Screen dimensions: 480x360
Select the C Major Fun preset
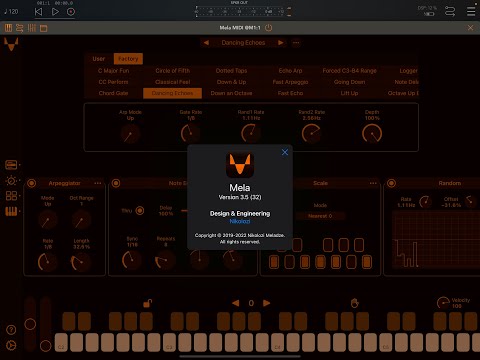pos(113,71)
